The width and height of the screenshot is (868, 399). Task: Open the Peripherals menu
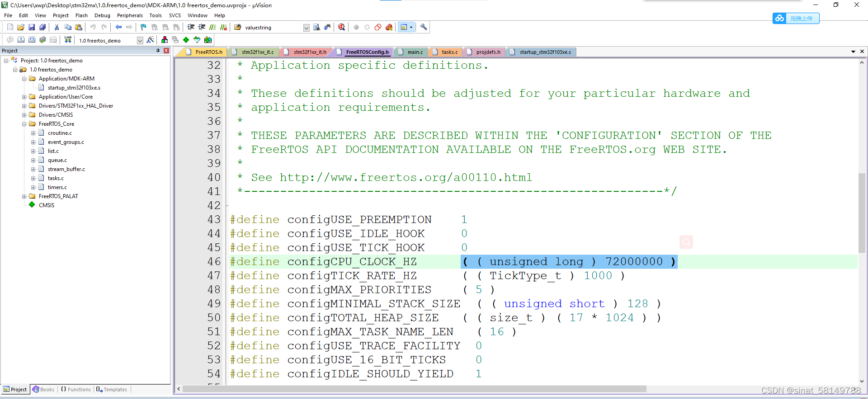point(130,15)
